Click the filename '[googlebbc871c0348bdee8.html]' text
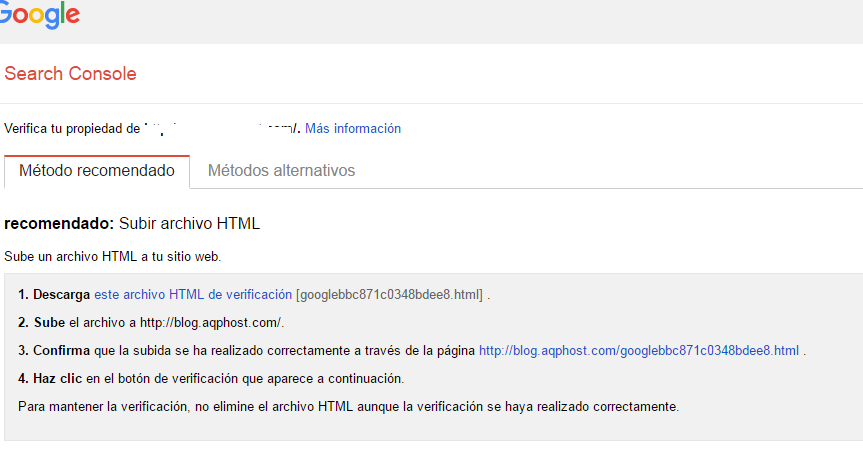 pyautogui.click(x=389, y=295)
